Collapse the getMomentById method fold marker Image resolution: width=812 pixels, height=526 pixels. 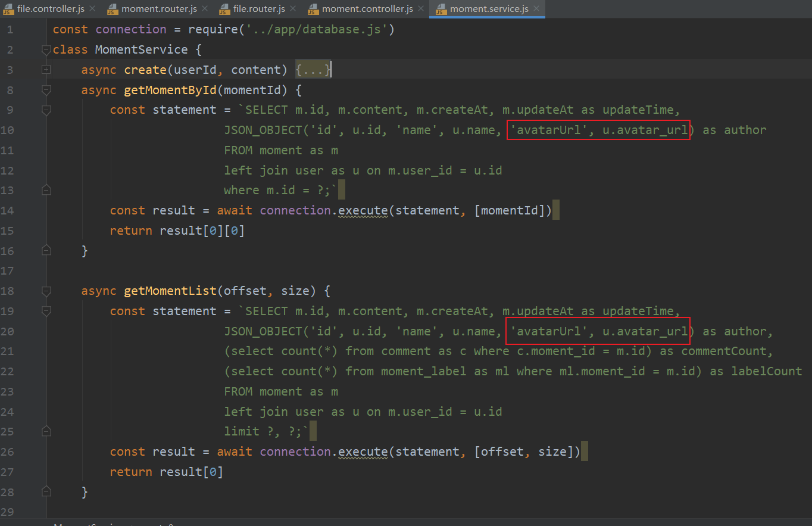click(x=46, y=91)
